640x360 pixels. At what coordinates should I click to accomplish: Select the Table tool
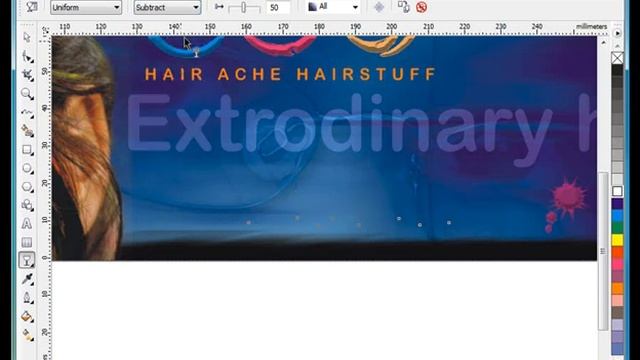click(27, 242)
